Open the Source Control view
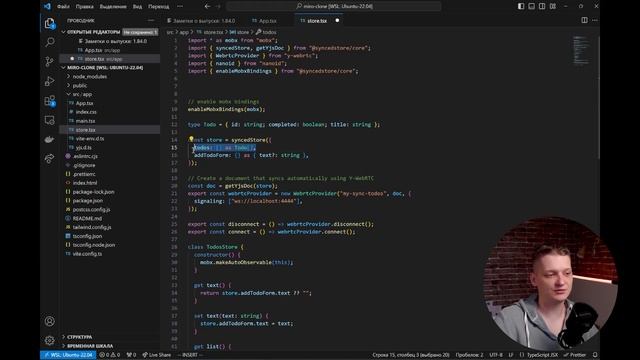Viewport: 640px width, 360px height. 49,62
